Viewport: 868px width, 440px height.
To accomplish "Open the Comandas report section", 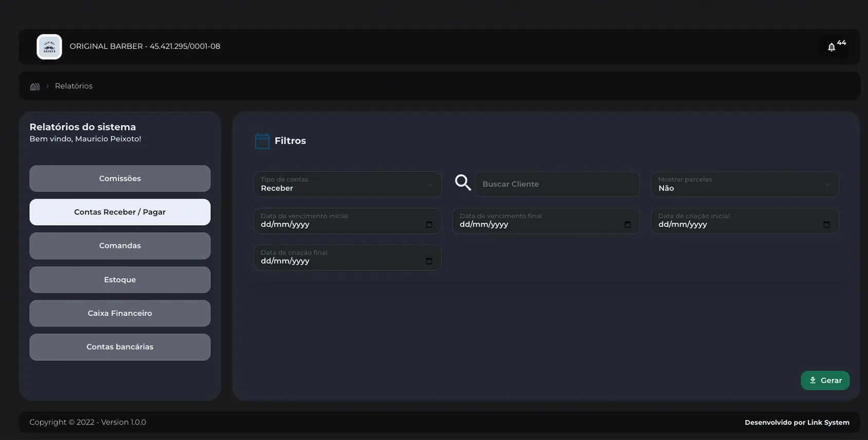I will pos(120,246).
